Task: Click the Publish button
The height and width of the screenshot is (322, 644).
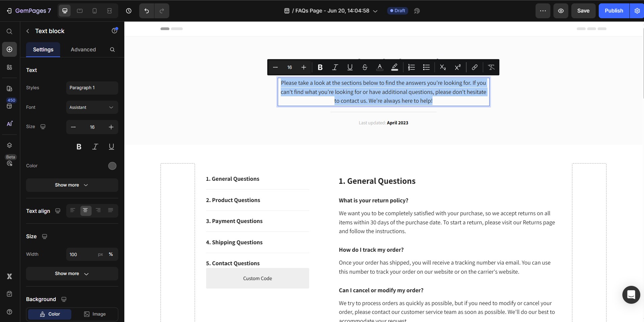Action: click(x=614, y=11)
